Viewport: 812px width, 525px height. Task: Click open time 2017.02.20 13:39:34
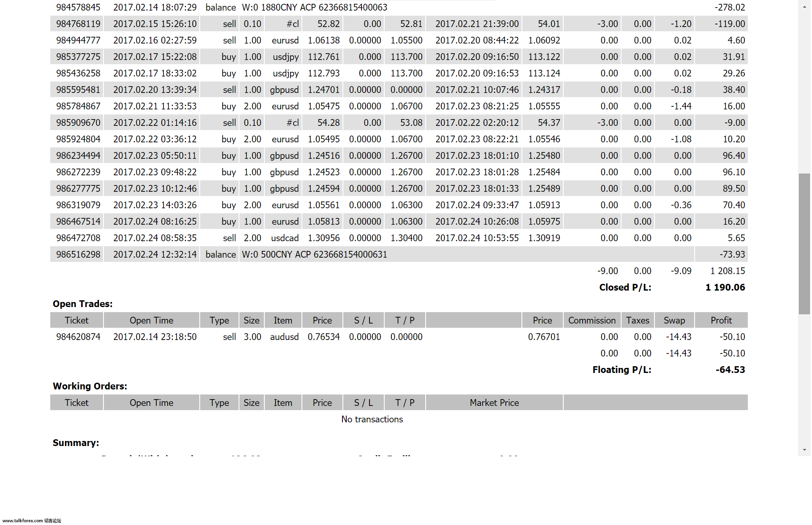coord(155,90)
